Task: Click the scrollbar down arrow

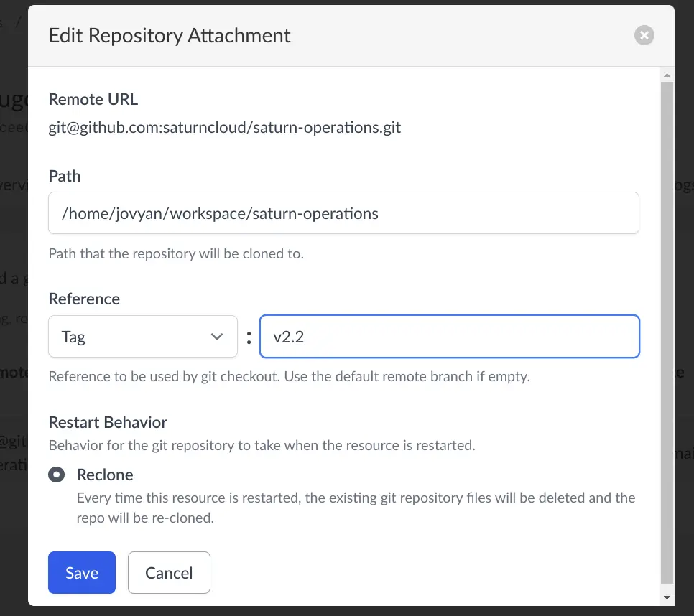Action: (666, 597)
